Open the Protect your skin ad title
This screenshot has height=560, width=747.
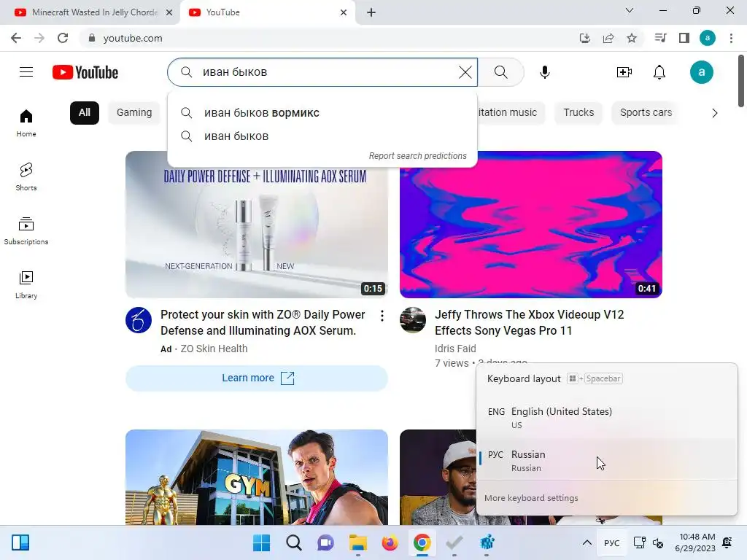[x=263, y=322]
